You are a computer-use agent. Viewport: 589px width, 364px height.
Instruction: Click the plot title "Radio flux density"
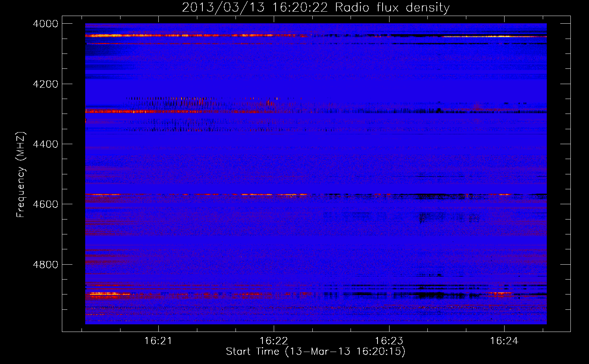click(392, 8)
